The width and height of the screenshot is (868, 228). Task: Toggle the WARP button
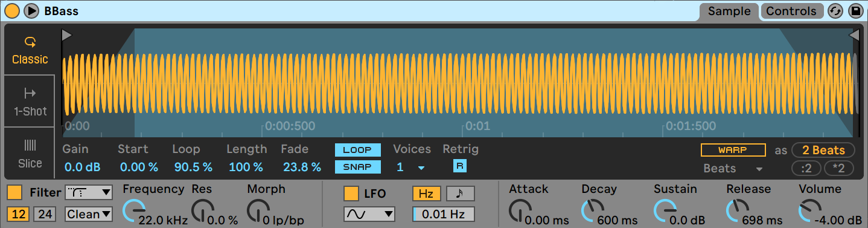pos(733,150)
